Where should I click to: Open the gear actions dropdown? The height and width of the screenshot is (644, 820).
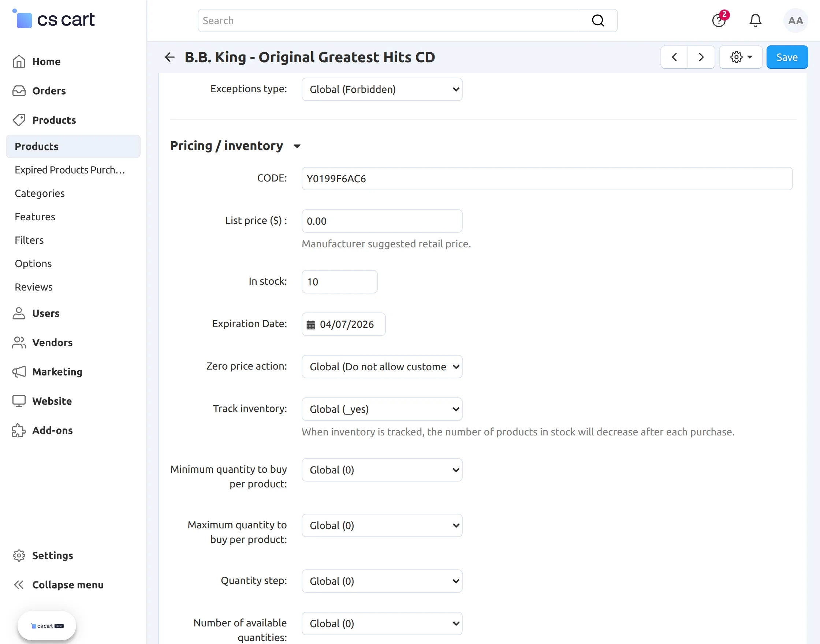741,57
